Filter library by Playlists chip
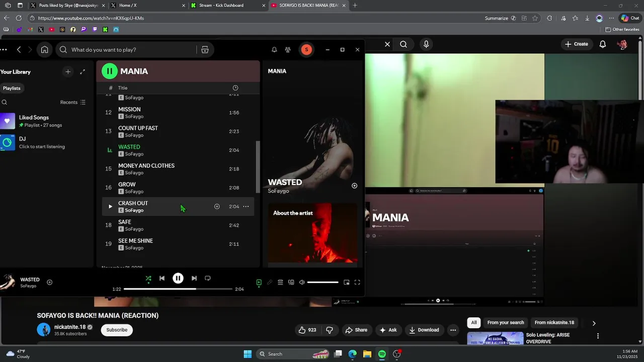Screen dimensions: 644x362 pos(12,88)
